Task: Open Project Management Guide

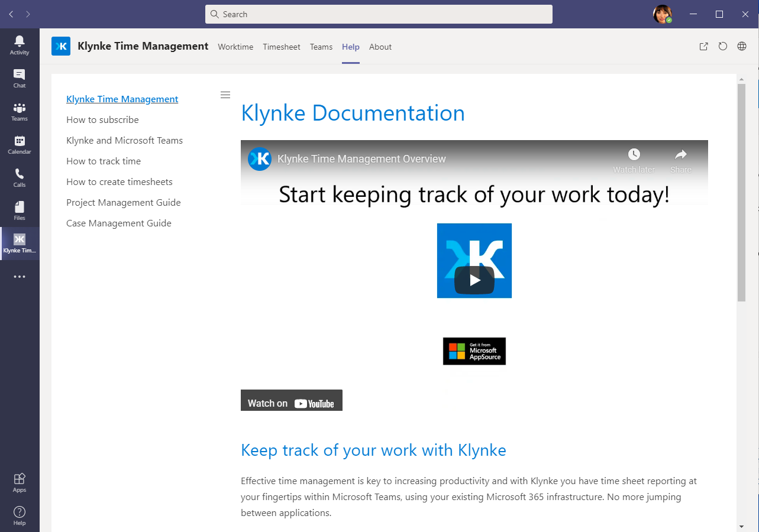Action: pos(124,202)
